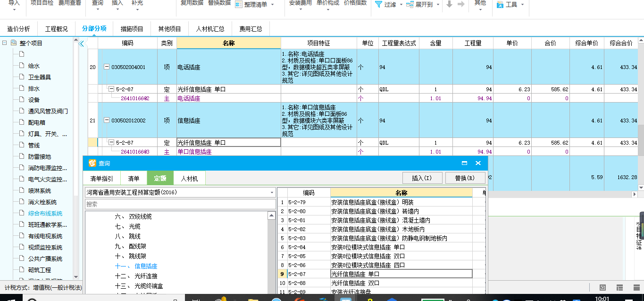Click 价格指数 in the toolbar
The width and height of the screenshot is (644, 301).
pyautogui.click(x=355, y=3)
